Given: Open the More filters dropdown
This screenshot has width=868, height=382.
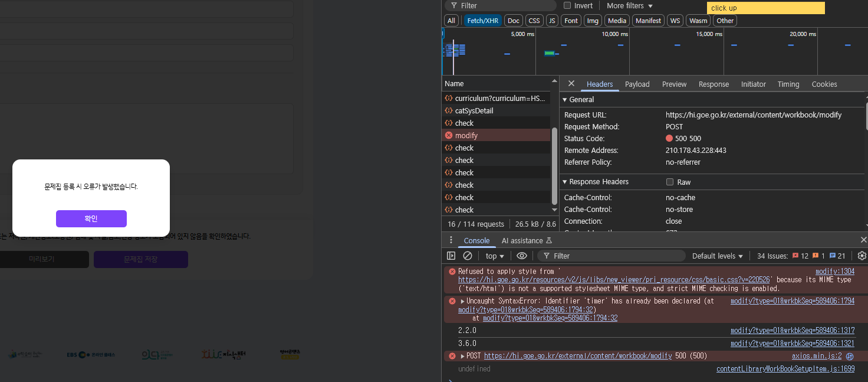Looking at the screenshot, I should pyautogui.click(x=630, y=5).
